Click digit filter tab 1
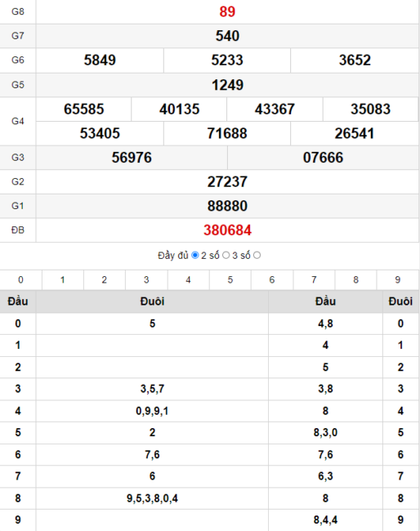This screenshot has height=531, width=420. pos(63,279)
